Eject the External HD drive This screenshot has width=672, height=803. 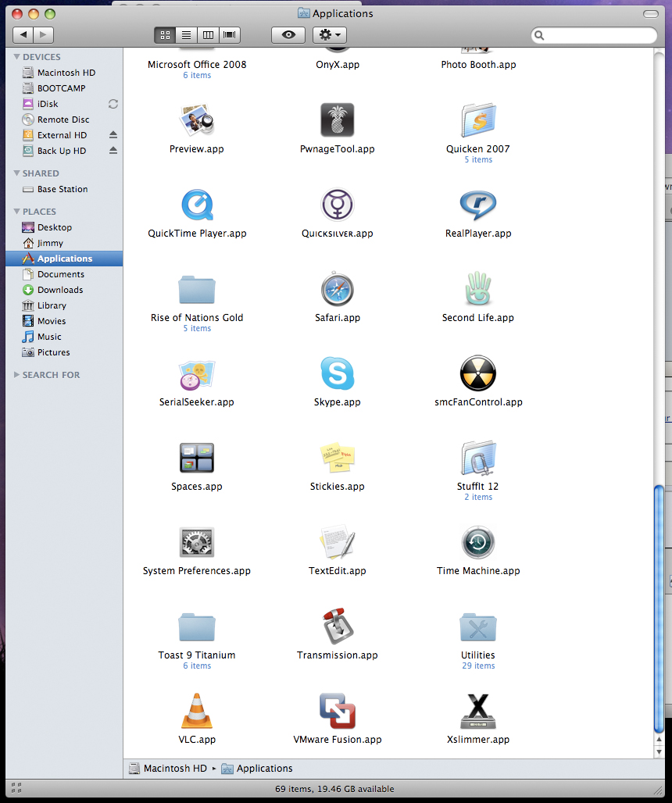tap(113, 135)
